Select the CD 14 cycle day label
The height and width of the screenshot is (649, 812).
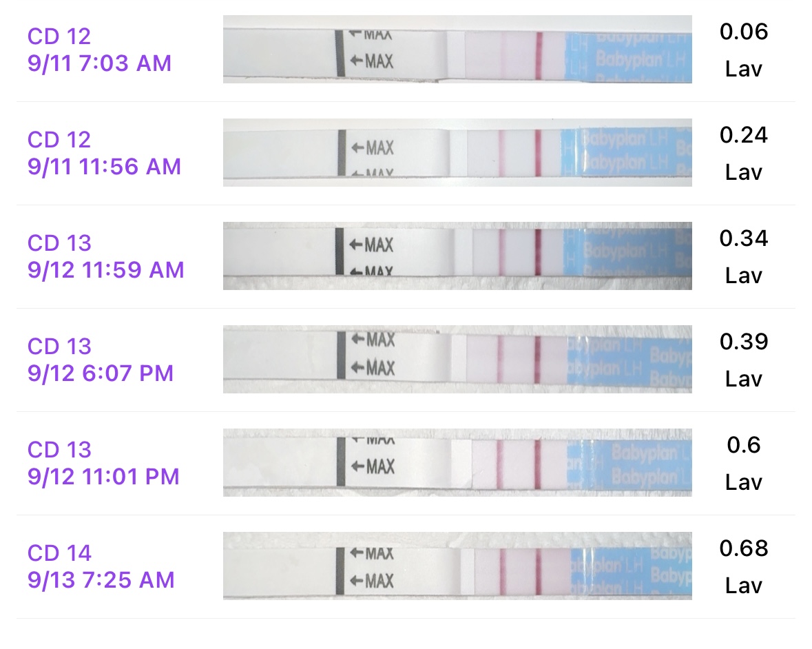59,553
